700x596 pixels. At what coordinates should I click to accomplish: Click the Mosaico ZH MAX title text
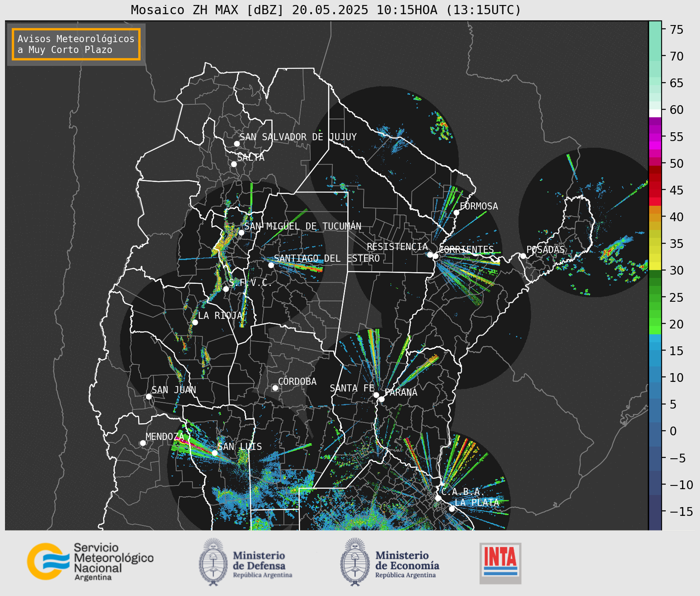tap(326, 10)
